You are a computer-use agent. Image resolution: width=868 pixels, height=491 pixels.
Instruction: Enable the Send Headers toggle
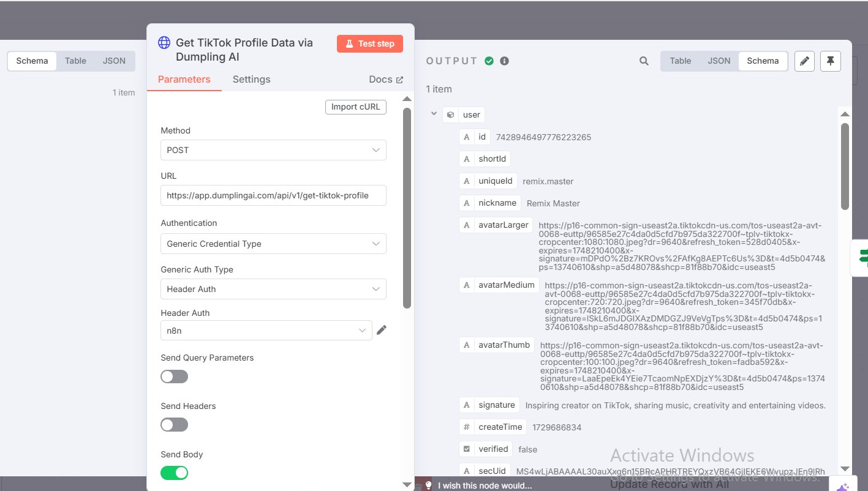[x=174, y=425]
